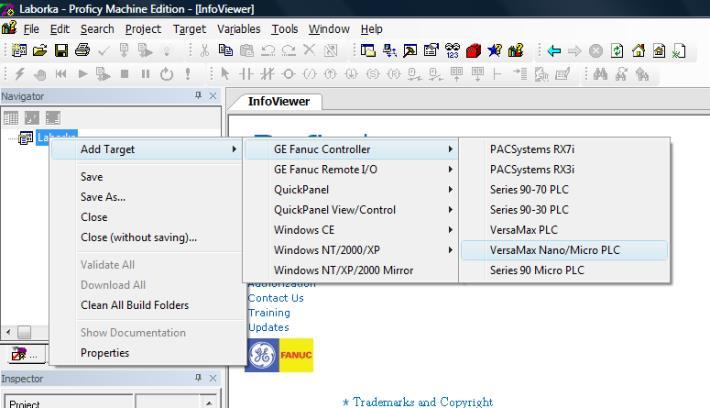Choose Windows NT/XP/2000 Mirror entry
Image resolution: width=710 pixels, height=408 pixels.
(x=351, y=270)
